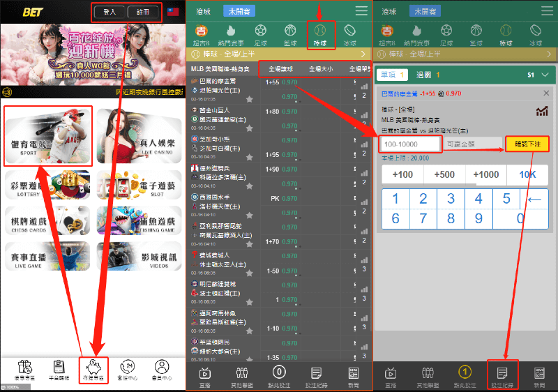Tap the Taiwan flag language icon
Image resolution: width=558 pixels, height=392 pixels.
tap(173, 12)
